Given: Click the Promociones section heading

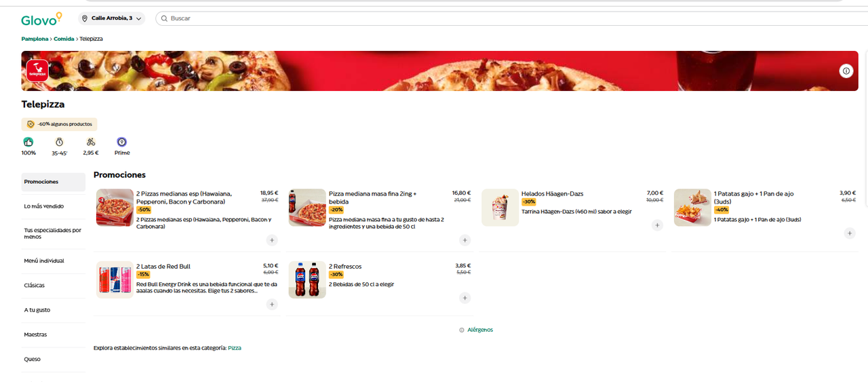Looking at the screenshot, I should tap(119, 175).
